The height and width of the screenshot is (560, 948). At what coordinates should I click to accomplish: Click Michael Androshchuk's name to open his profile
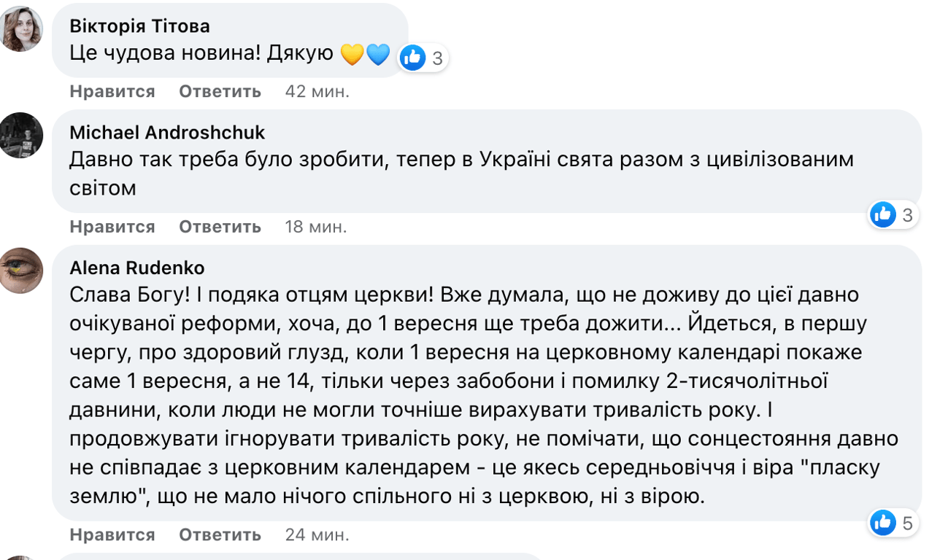click(169, 133)
